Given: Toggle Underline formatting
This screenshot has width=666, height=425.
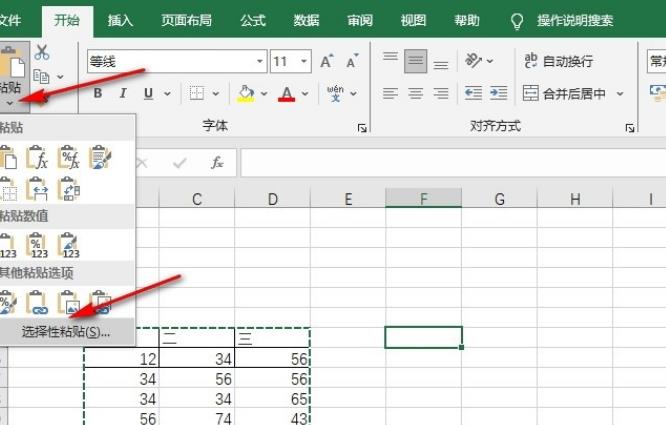Looking at the screenshot, I should click(x=148, y=93).
